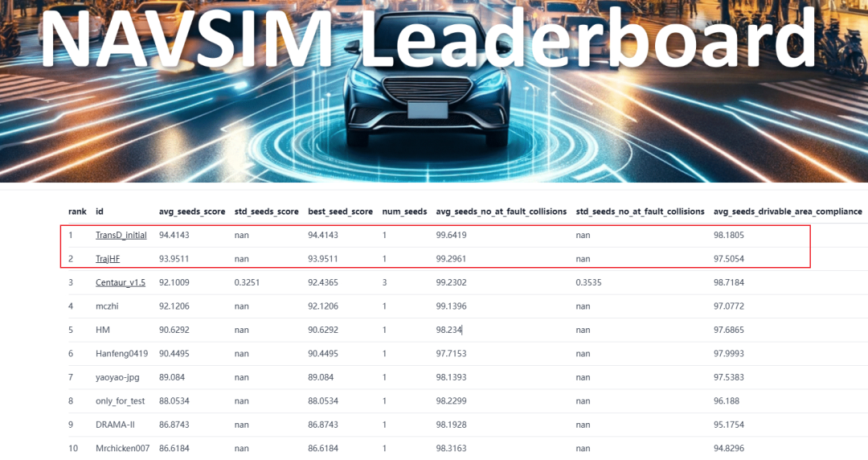
Task: Click best_seed_score 93.9511 in TrajHF row
Action: (x=323, y=259)
